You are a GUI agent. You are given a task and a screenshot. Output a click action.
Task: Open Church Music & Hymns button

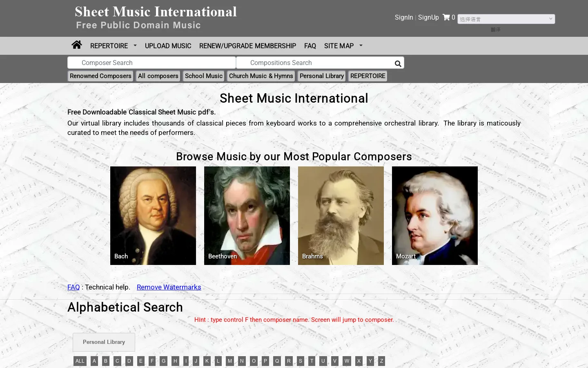point(261,76)
